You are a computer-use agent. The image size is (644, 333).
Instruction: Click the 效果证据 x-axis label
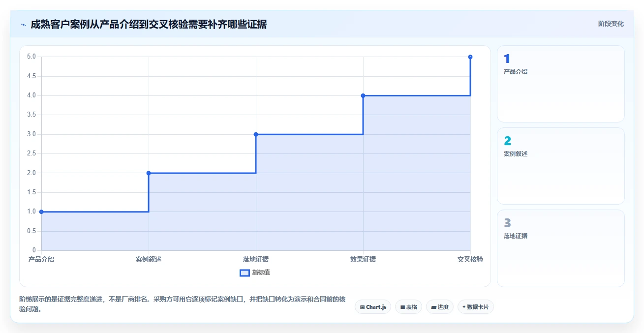pyautogui.click(x=363, y=259)
